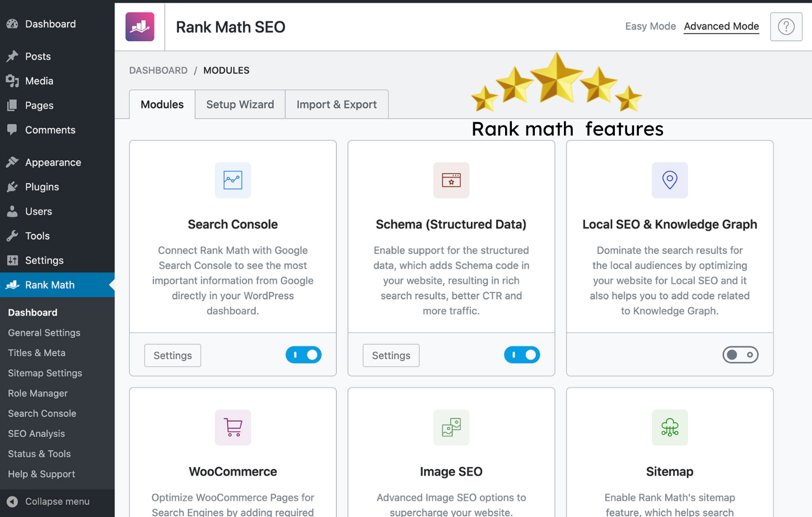Click the Media icon in the sidebar
812x517 pixels.
pyautogui.click(x=12, y=81)
